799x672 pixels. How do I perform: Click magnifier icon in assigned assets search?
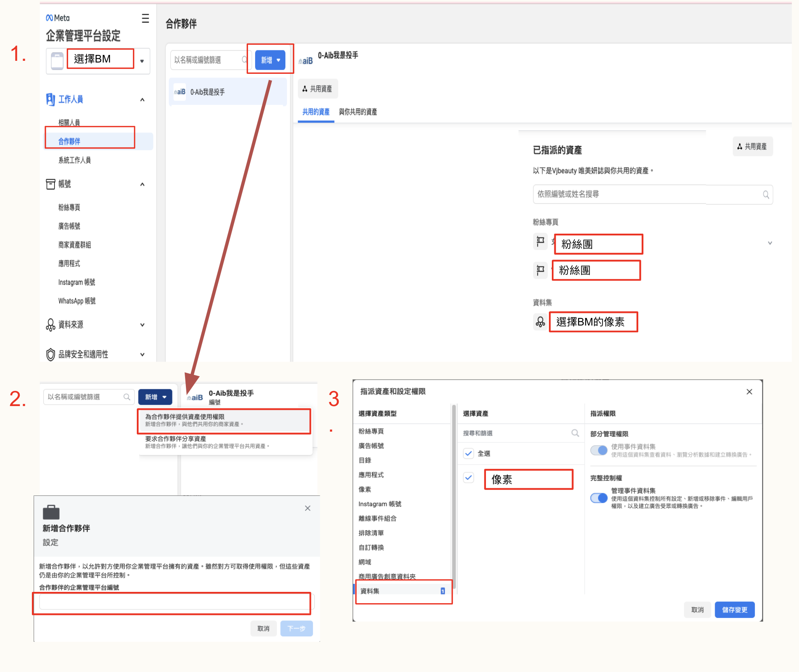(x=766, y=194)
